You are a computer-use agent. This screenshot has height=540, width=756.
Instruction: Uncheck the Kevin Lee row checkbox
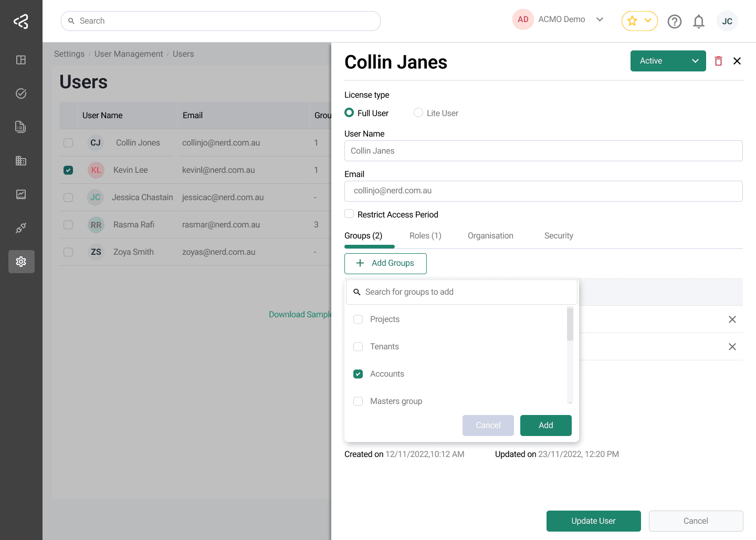pyautogui.click(x=68, y=170)
